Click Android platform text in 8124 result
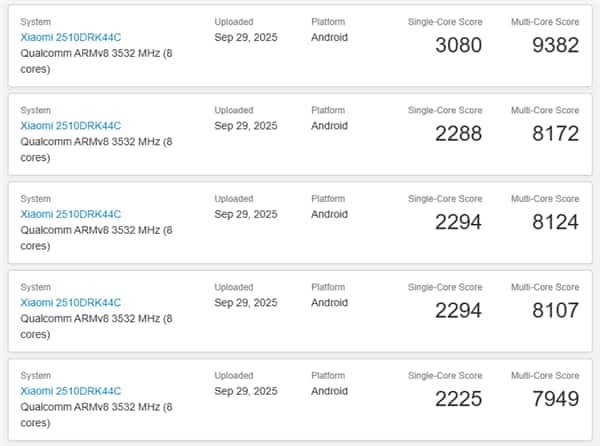This screenshot has width=600, height=446. point(329,214)
